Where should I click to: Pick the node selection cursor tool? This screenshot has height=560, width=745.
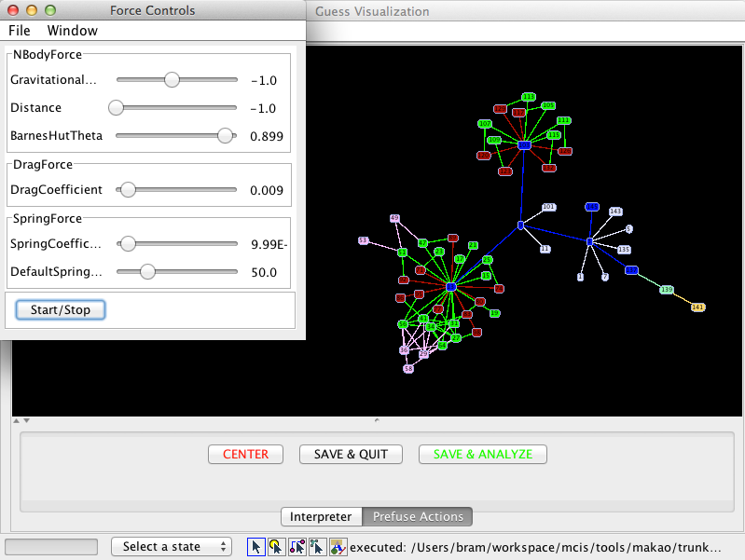(x=317, y=547)
